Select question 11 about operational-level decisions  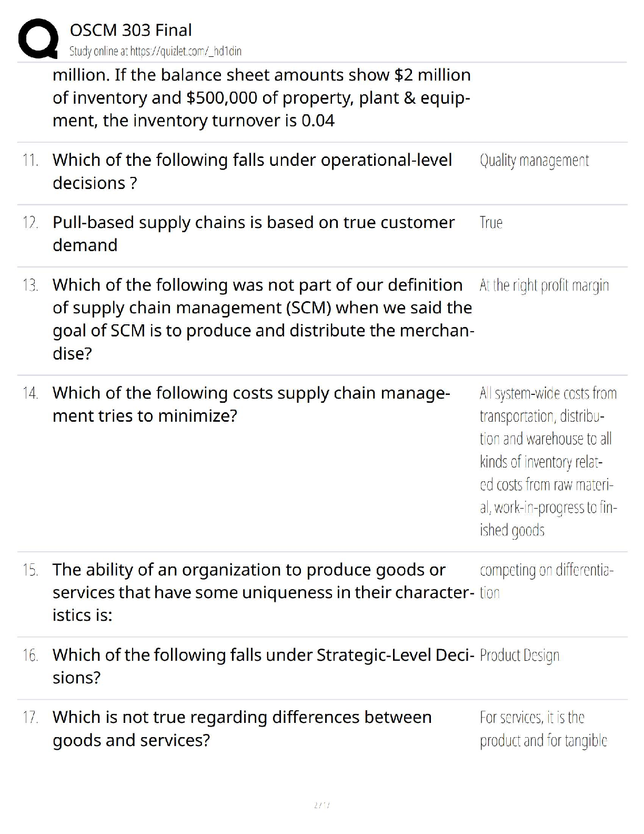[252, 171]
